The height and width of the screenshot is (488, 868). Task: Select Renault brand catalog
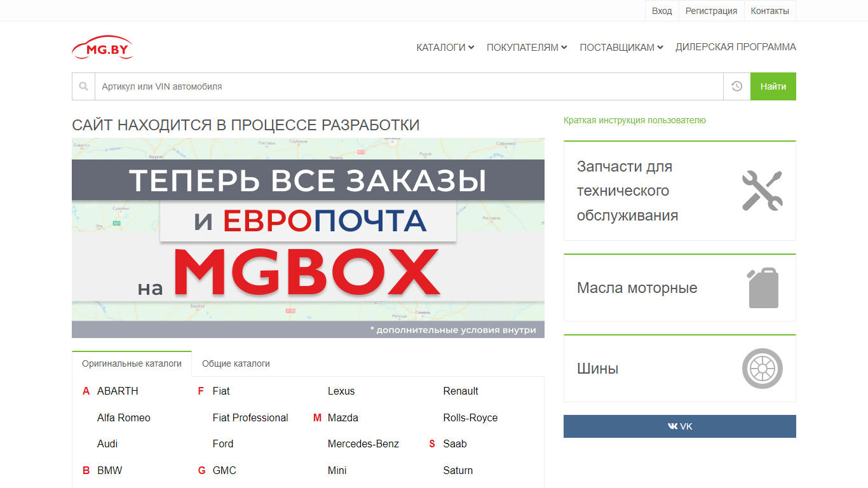click(x=461, y=391)
